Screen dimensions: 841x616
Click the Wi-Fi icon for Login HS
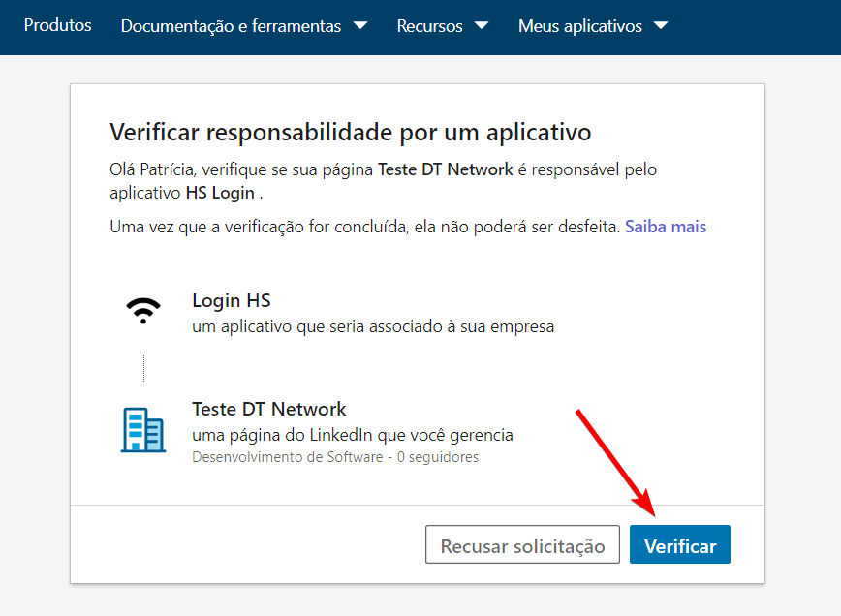(x=143, y=311)
